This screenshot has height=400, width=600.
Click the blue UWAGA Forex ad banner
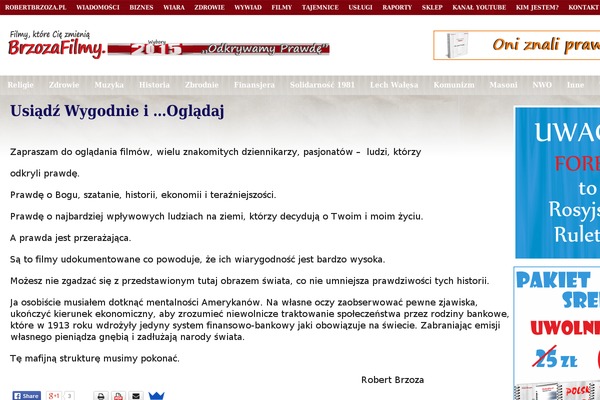[558, 183]
